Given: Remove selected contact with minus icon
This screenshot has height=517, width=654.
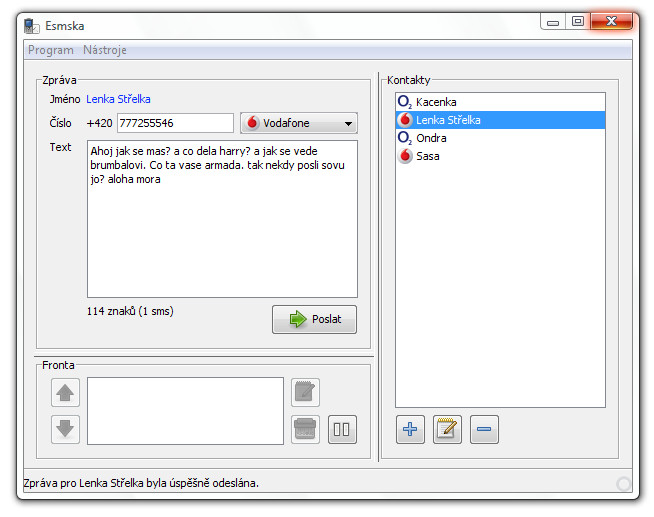Looking at the screenshot, I should coord(484,429).
